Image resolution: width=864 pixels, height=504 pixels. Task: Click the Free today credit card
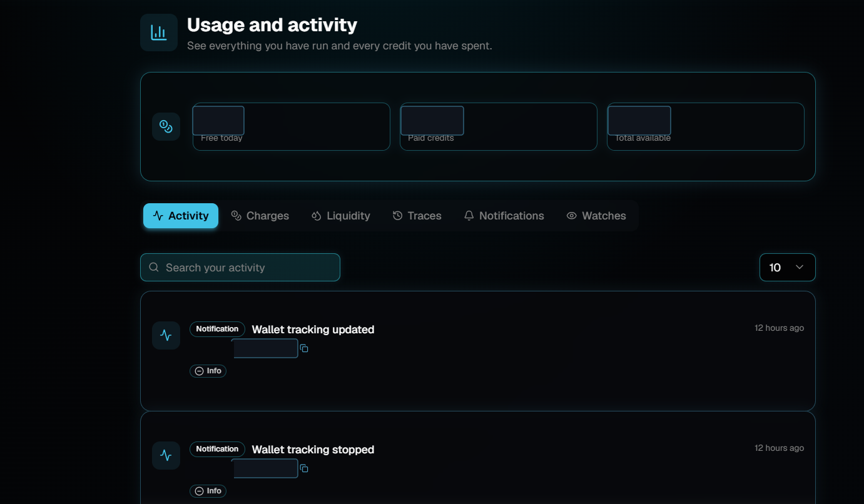[x=291, y=126]
